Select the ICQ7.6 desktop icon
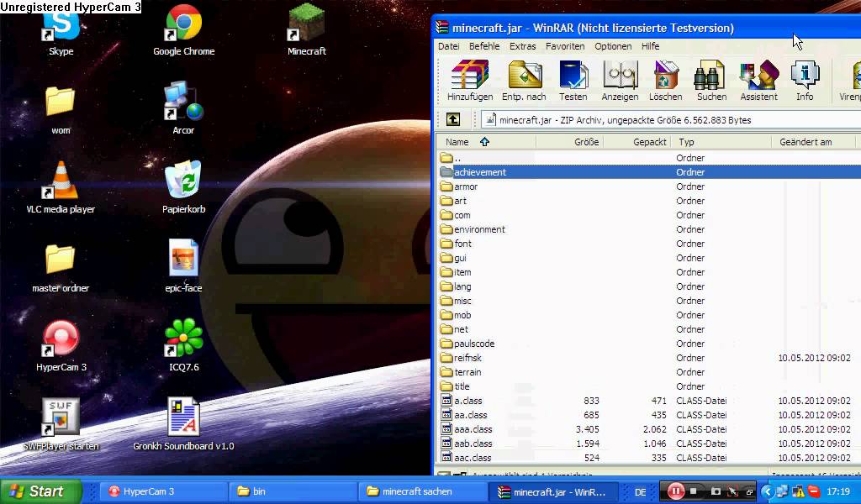 184,345
